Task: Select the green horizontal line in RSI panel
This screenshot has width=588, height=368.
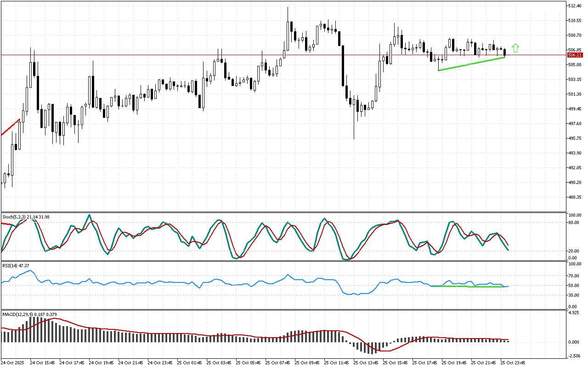Action: coord(469,287)
